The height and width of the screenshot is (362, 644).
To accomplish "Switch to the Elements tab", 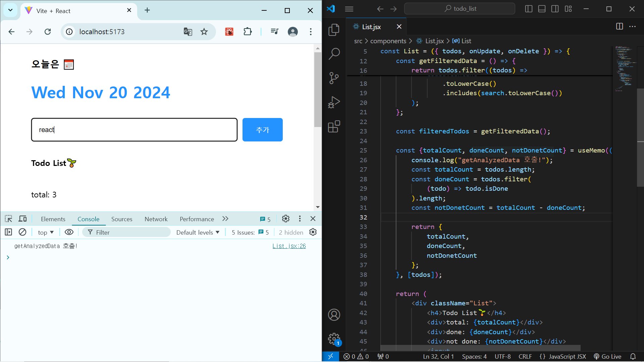I will (x=53, y=219).
